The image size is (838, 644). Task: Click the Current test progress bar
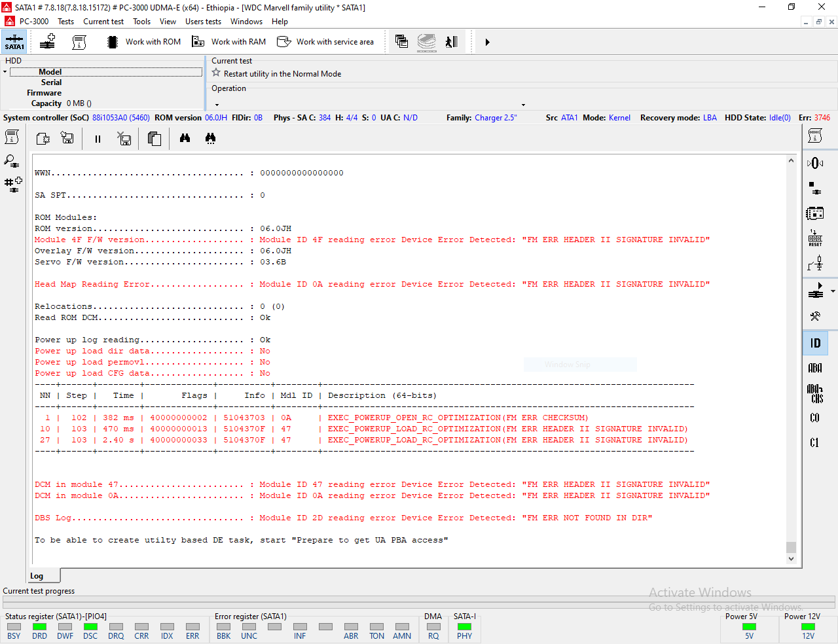pyautogui.click(x=419, y=602)
